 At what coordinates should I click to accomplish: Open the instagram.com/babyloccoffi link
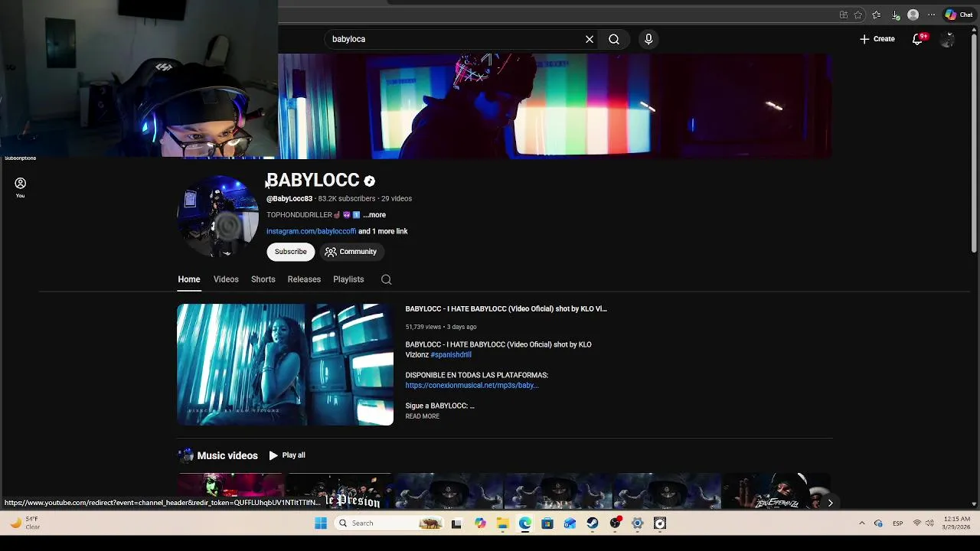[x=311, y=231]
